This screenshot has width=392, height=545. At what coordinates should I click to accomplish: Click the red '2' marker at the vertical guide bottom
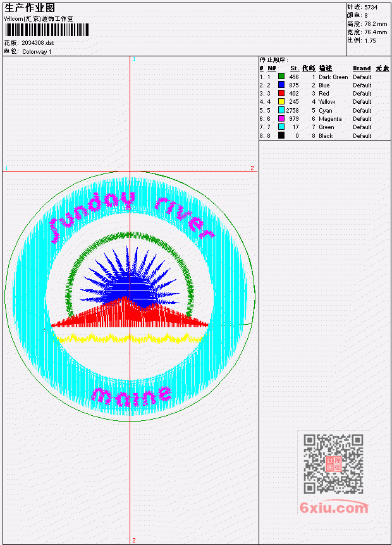pos(134,540)
